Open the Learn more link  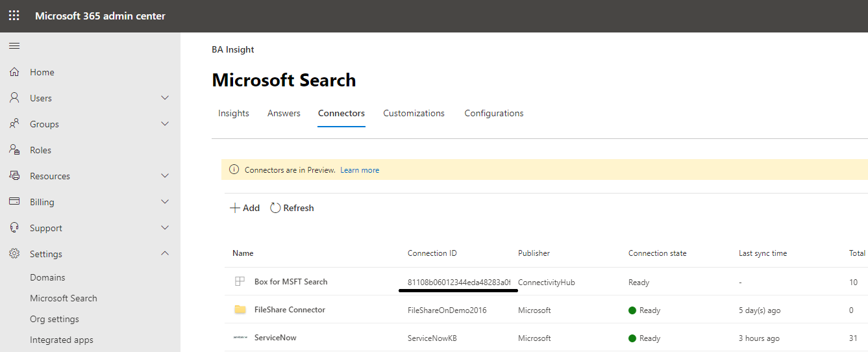[360, 170]
